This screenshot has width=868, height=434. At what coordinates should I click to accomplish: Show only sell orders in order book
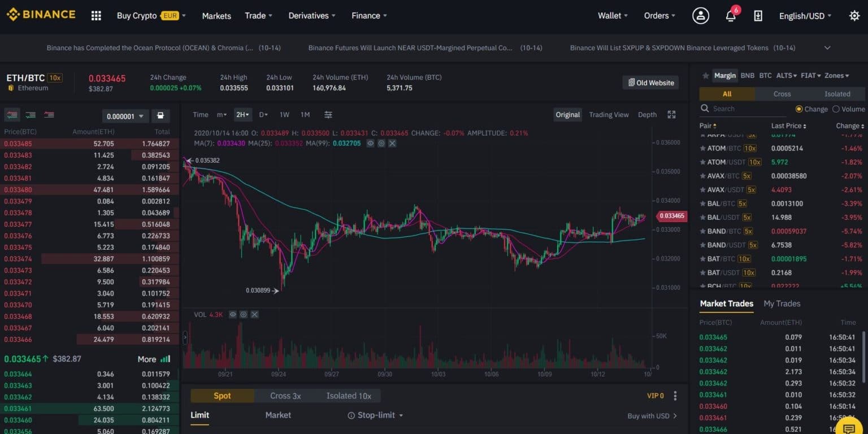pos(50,115)
